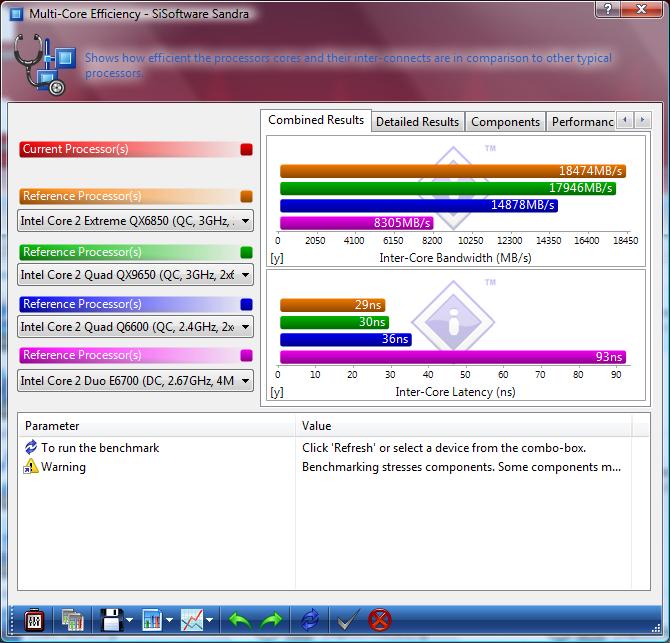Click the green back arrow

(239, 620)
